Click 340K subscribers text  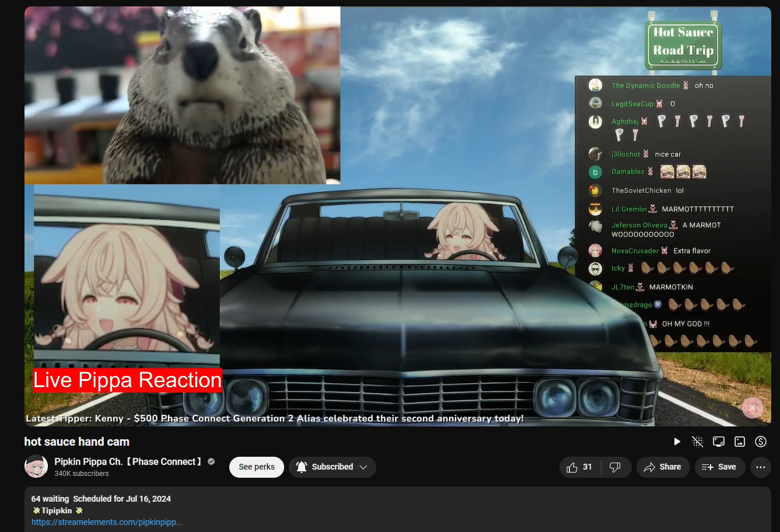point(82,474)
